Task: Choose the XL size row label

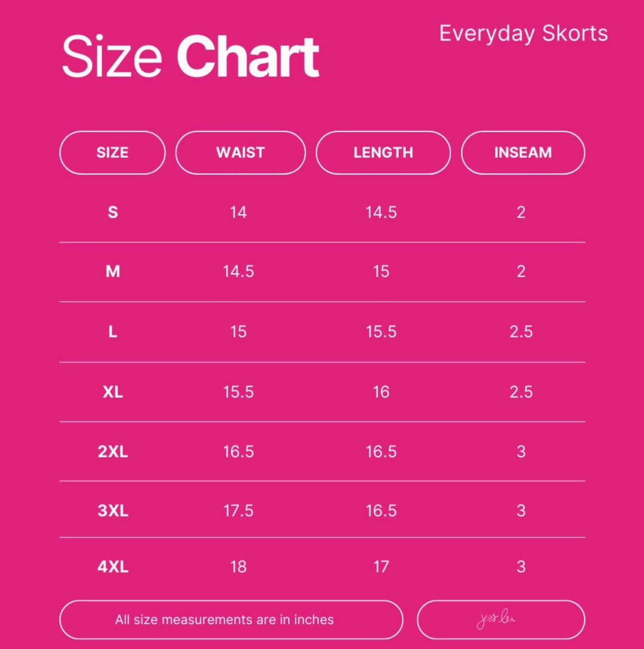Action: [x=113, y=392]
